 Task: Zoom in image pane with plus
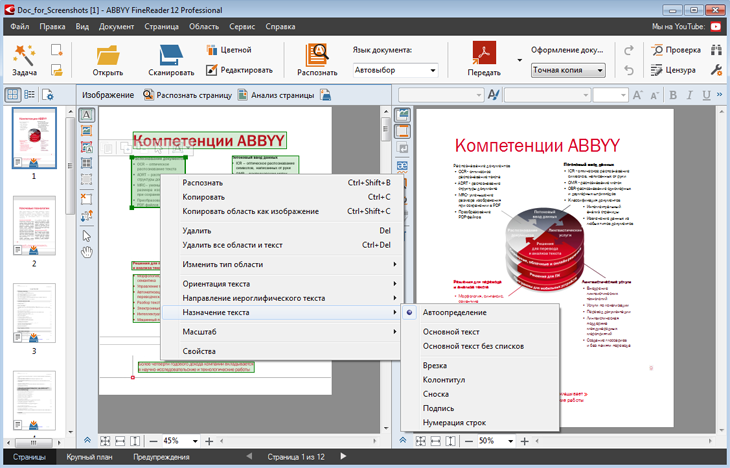pyautogui.click(x=209, y=441)
